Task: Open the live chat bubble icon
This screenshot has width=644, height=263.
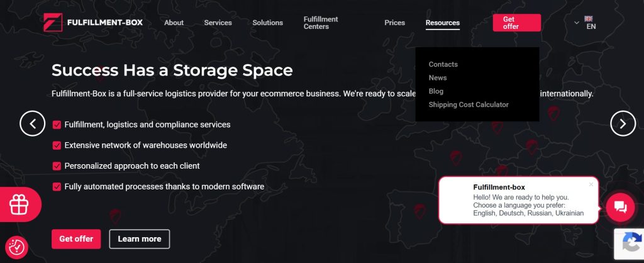Action: click(619, 208)
